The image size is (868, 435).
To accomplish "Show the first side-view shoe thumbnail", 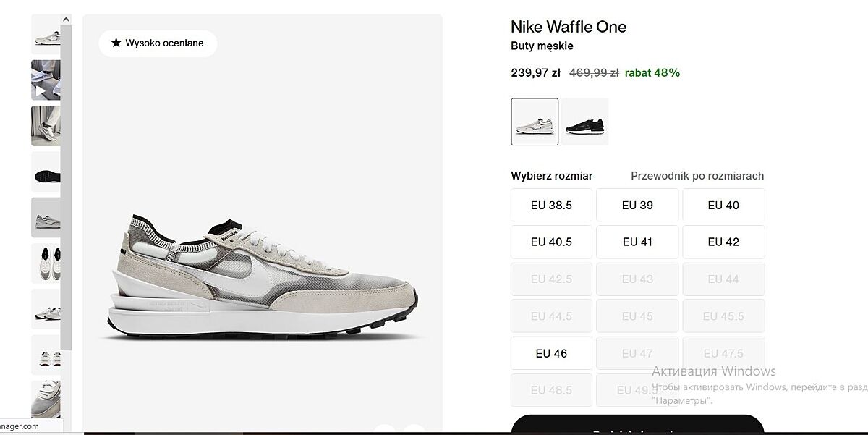I will click(x=46, y=34).
